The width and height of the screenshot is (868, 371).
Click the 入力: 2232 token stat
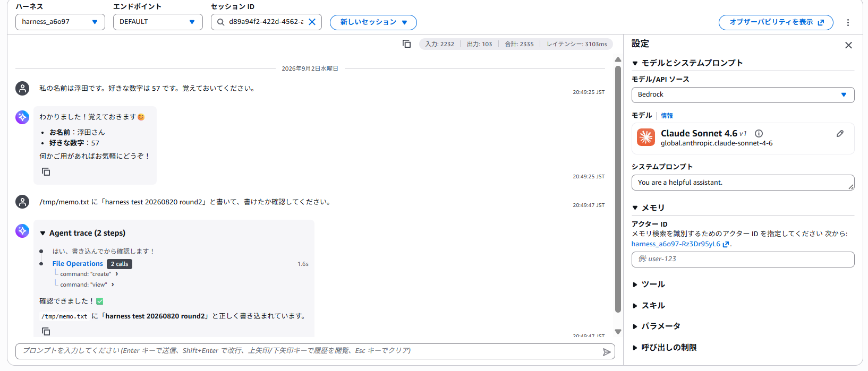(x=440, y=44)
